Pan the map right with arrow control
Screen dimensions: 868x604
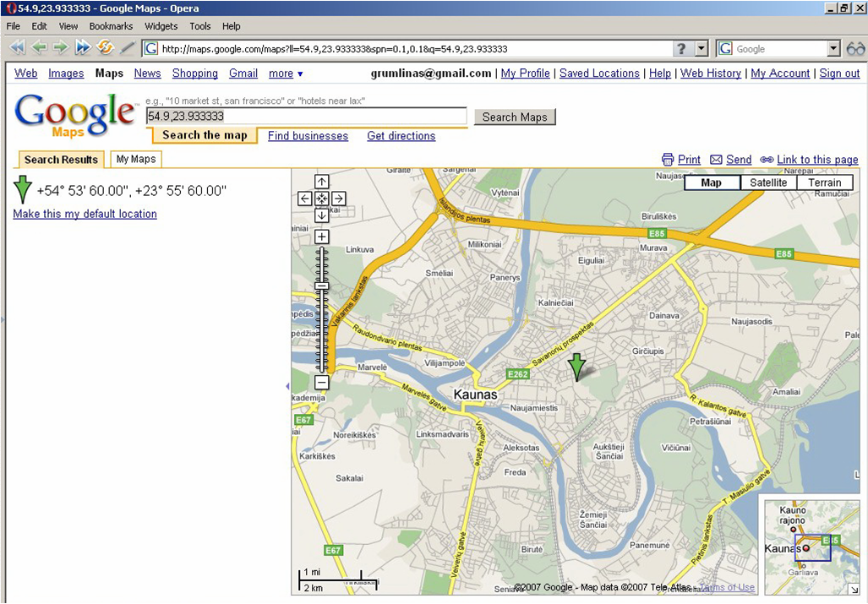click(x=339, y=199)
